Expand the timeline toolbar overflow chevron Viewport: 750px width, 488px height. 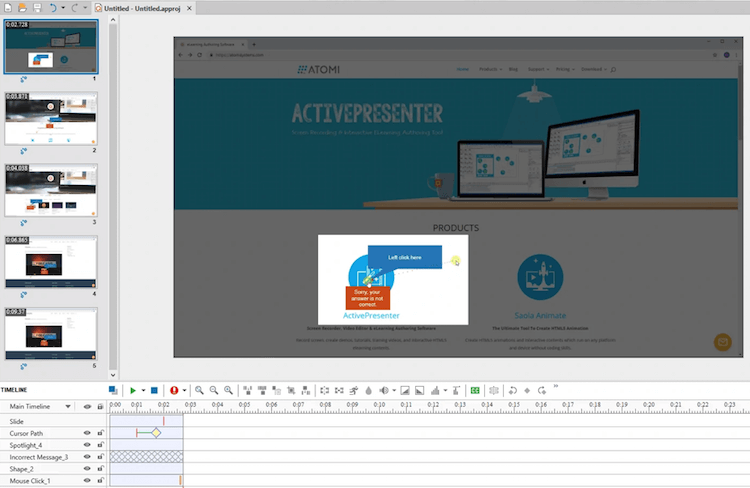pos(556,386)
